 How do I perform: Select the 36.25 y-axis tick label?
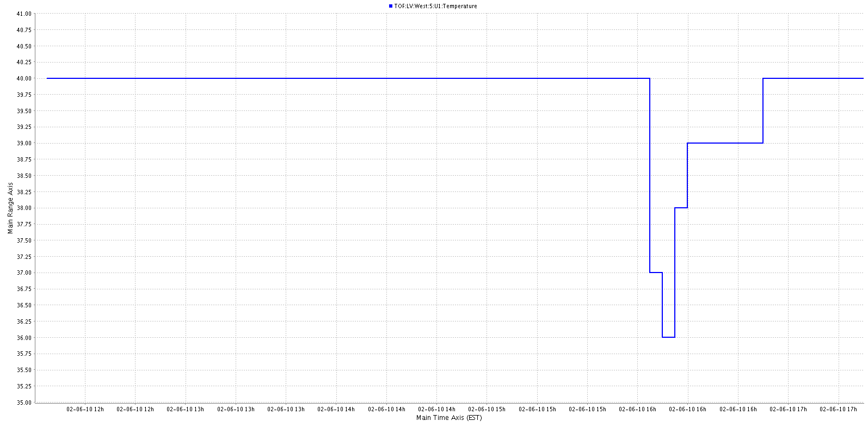click(x=24, y=321)
